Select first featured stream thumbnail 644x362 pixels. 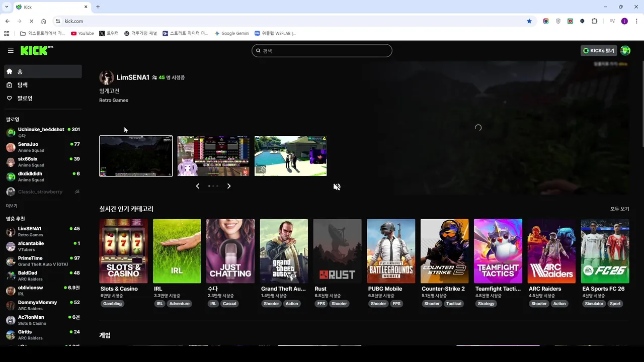[136, 156]
